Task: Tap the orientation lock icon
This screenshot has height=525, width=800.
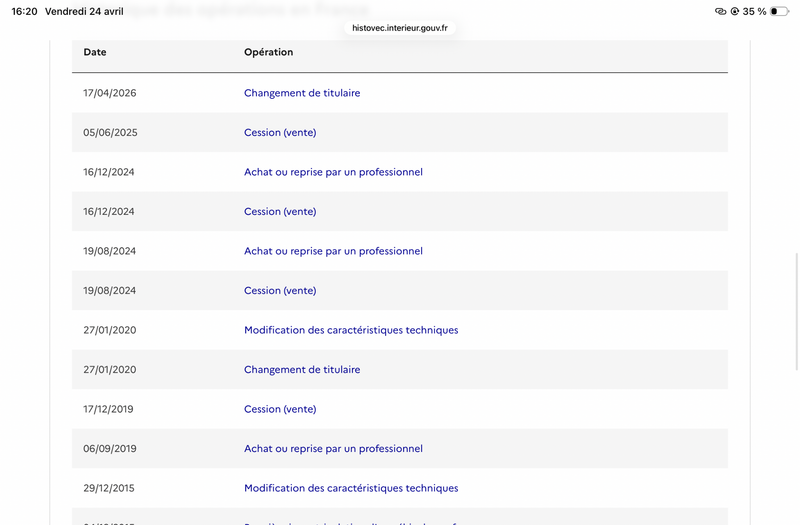Action: [735, 11]
